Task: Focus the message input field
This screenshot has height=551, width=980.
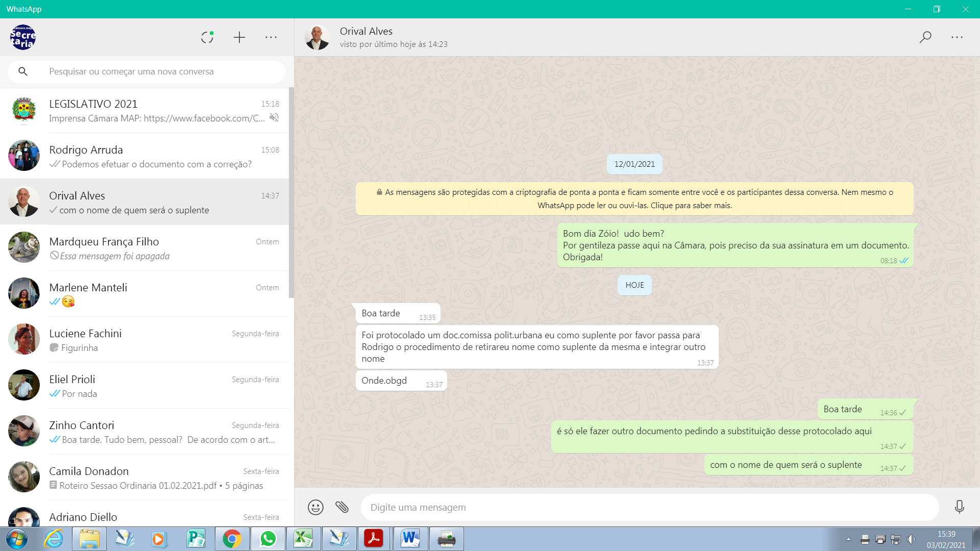Action: pos(648,507)
